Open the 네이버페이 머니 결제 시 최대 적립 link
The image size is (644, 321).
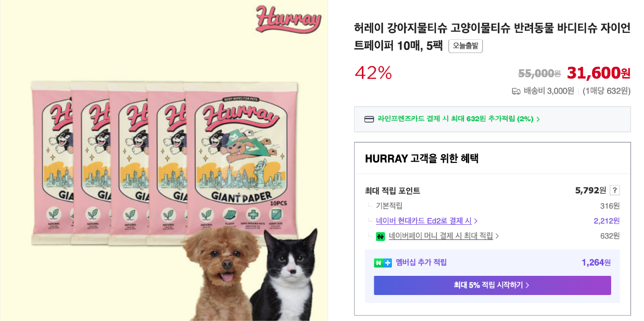pyautogui.click(x=441, y=236)
